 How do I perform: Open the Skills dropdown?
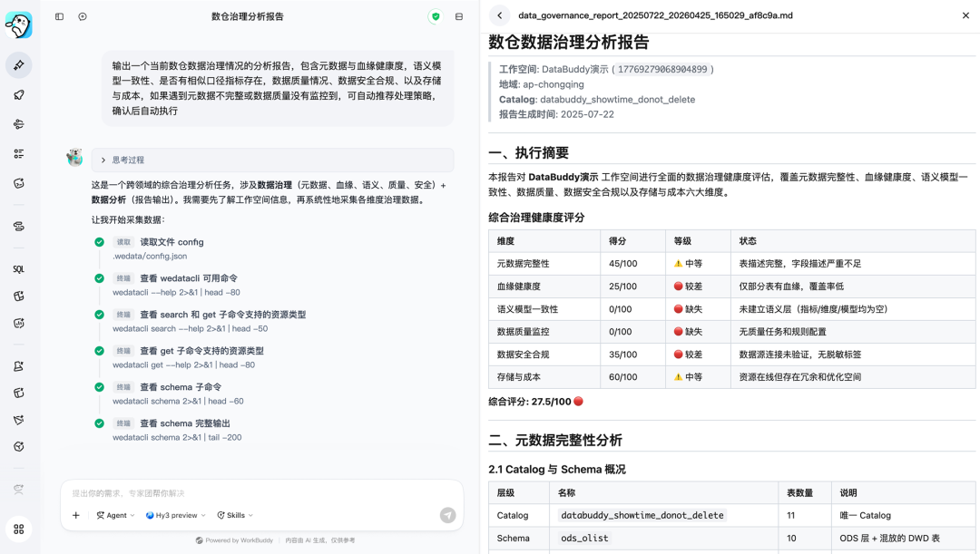click(x=235, y=515)
